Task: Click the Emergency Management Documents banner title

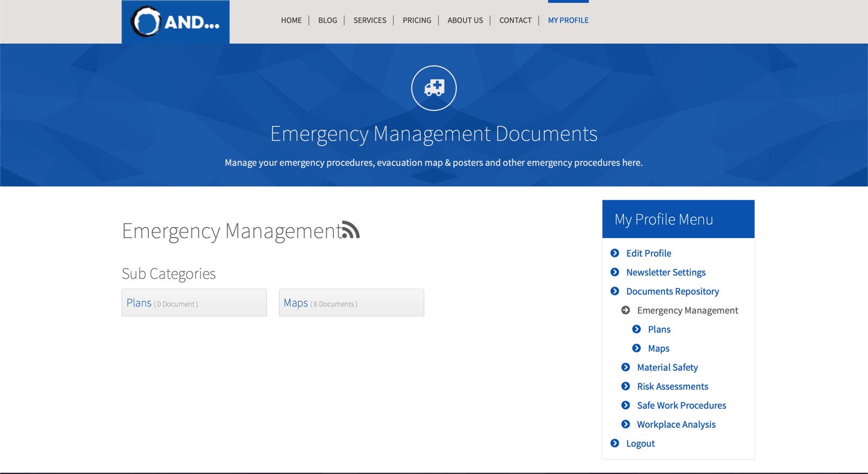Action: [434, 134]
